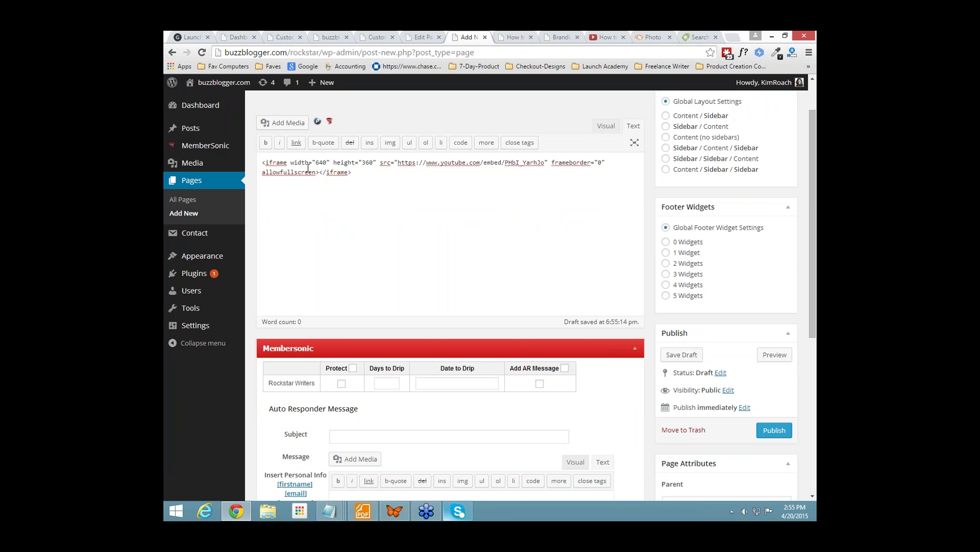
Task: Show hidden system tray icons
Action: point(731,511)
